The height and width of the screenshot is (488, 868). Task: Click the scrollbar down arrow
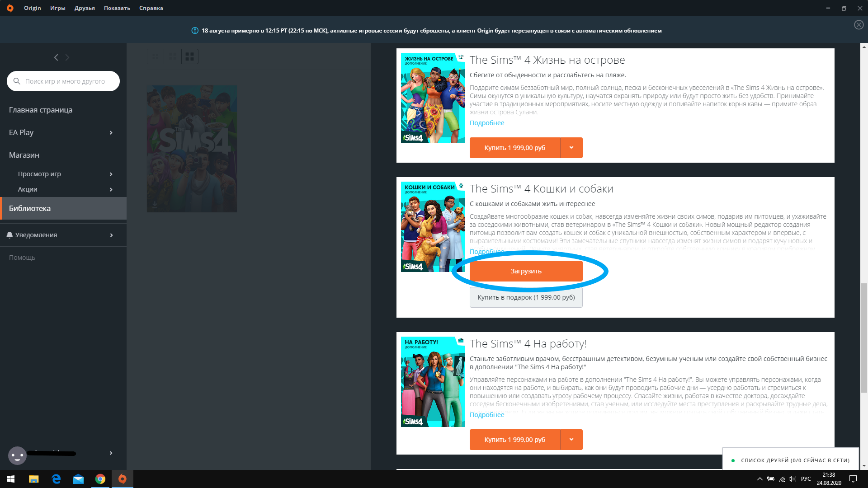[x=864, y=466]
